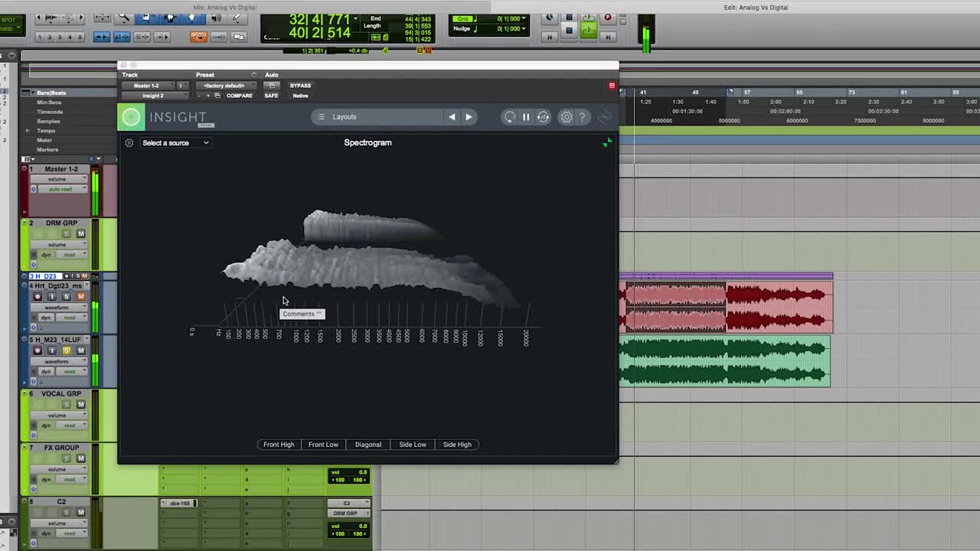
Task: Click the red Hrt_Dgtl23_ms audio clip
Action: [x=725, y=307]
